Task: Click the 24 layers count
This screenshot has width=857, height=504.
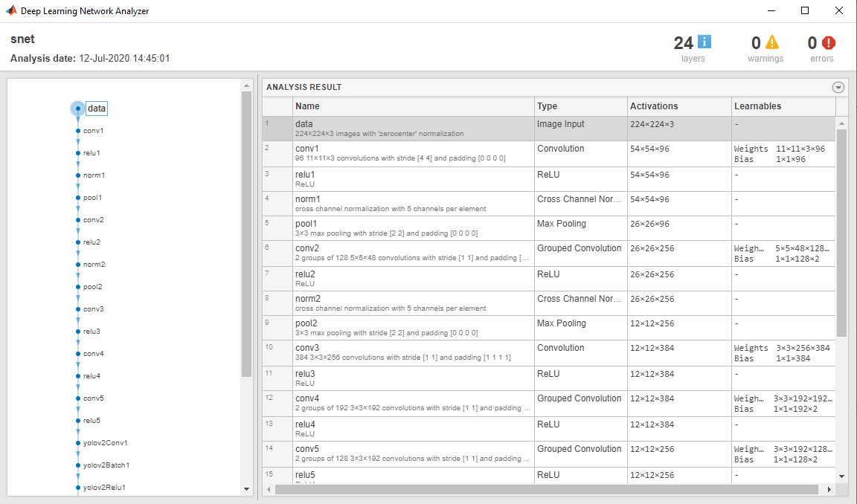Action: pyautogui.click(x=683, y=42)
